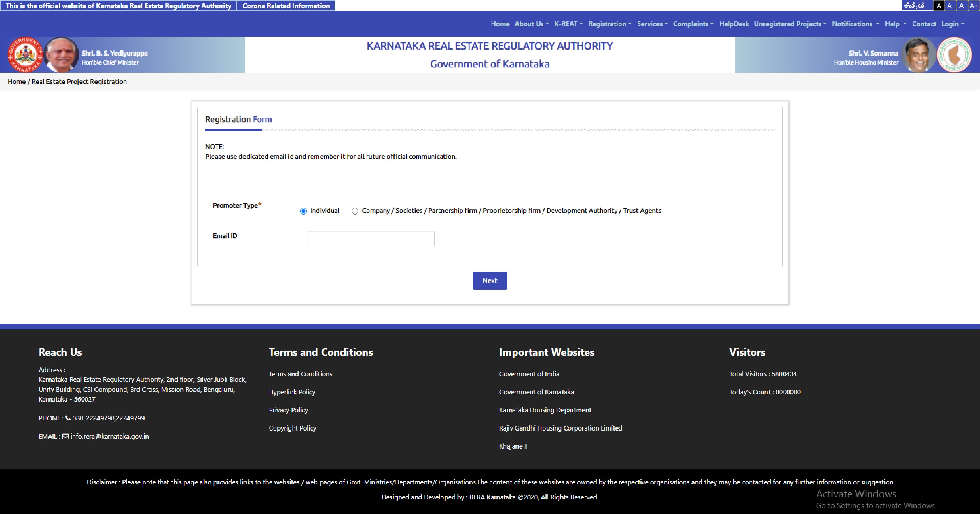Viewport: 980px width, 514px height.
Task: Expand the Notifications dropdown menu
Action: (x=856, y=24)
